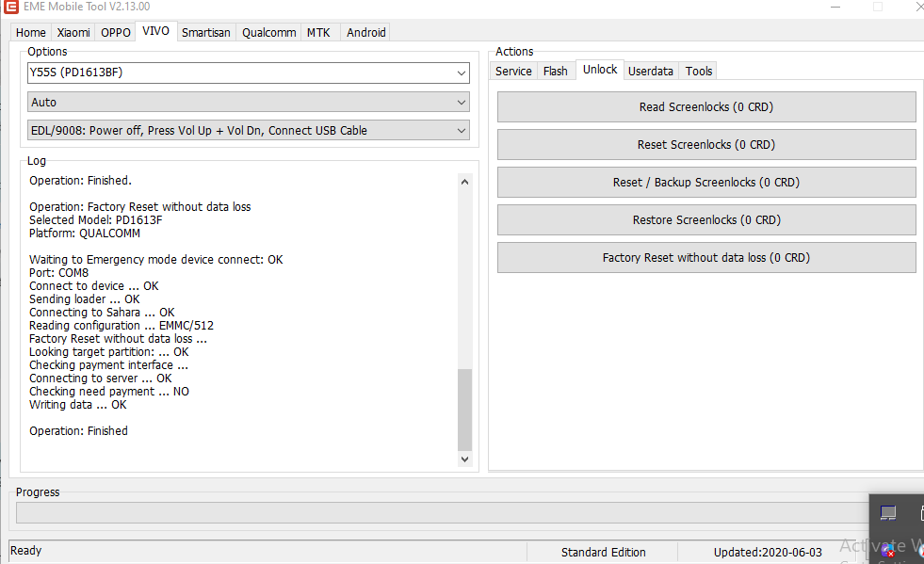Switch to the Flash actions tab
The width and height of the screenshot is (924, 564).
555,71
